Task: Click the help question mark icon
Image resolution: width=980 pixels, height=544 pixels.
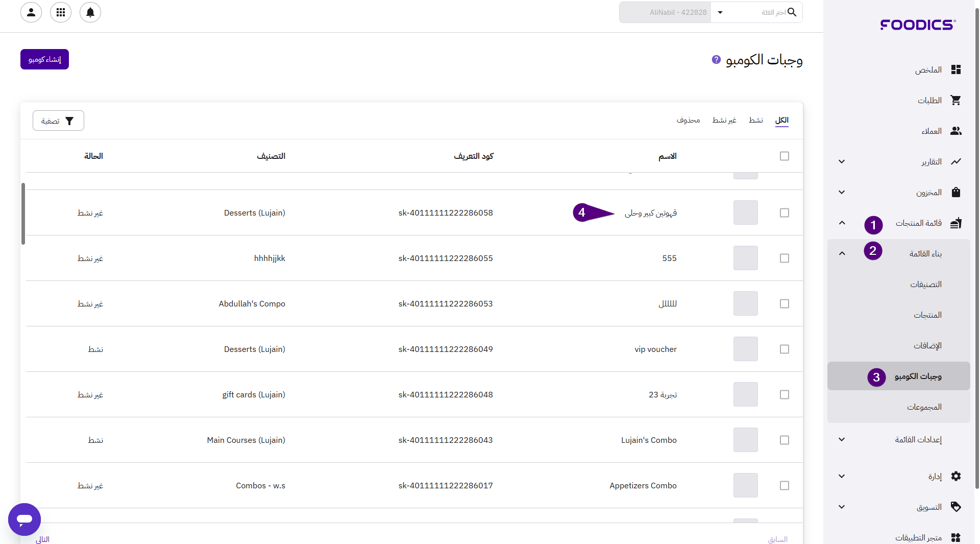Action: [716, 60]
